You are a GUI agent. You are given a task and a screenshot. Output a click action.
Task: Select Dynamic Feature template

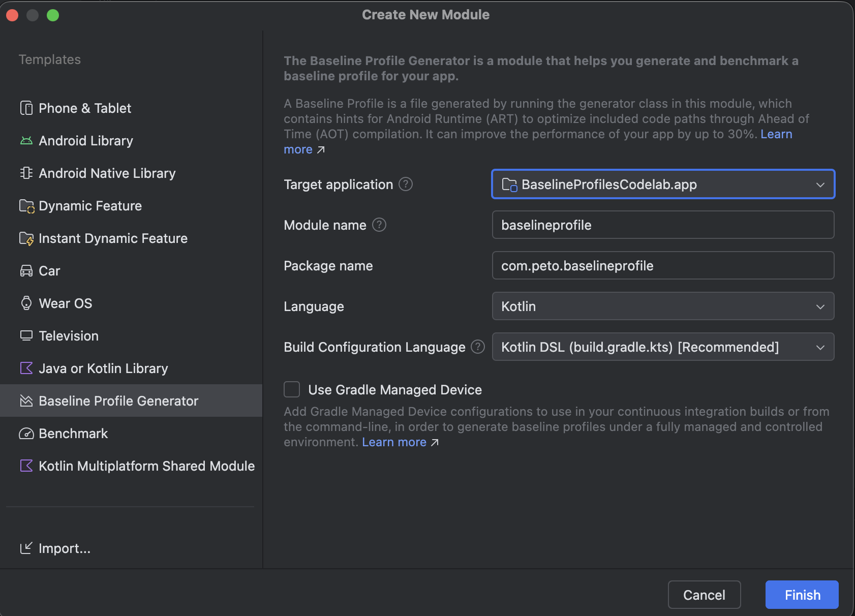point(90,206)
